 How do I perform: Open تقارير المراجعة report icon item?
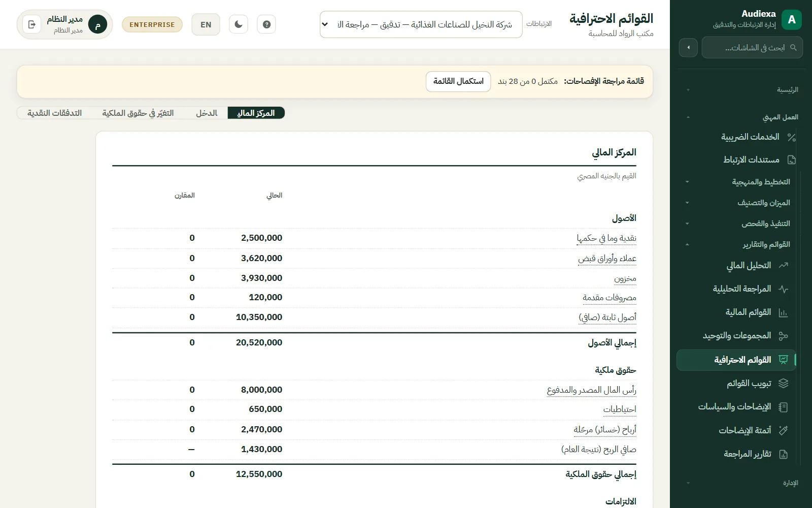(x=737, y=454)
